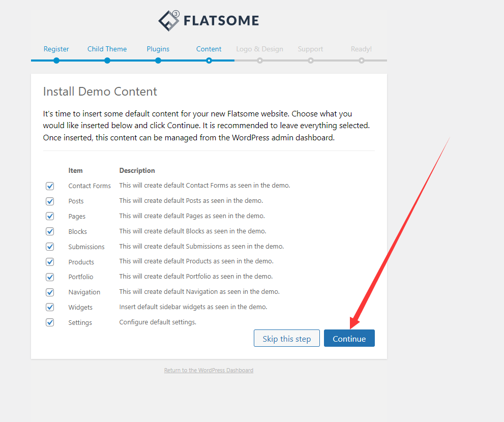
Task: Uncheck the Portfolio checkbox
Action: [50, 277]
